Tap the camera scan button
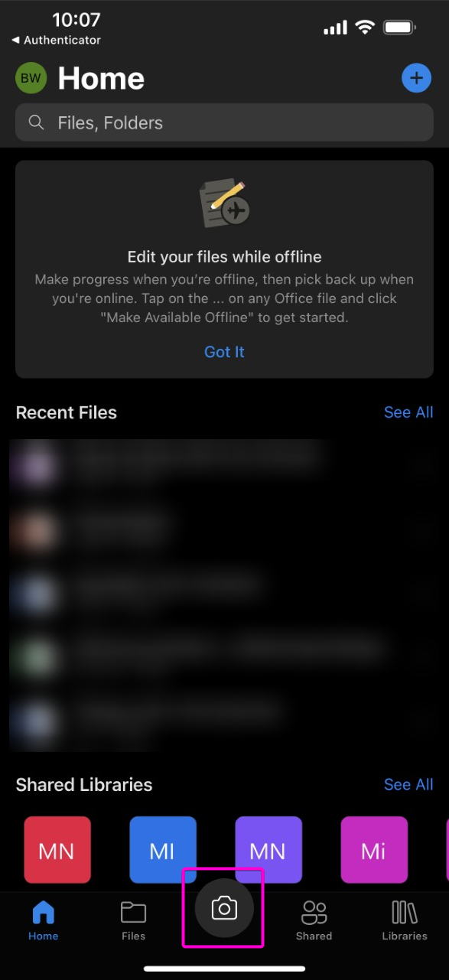This screenshot has width=449, height=980. pyautogui.click(x=223, y=908)
